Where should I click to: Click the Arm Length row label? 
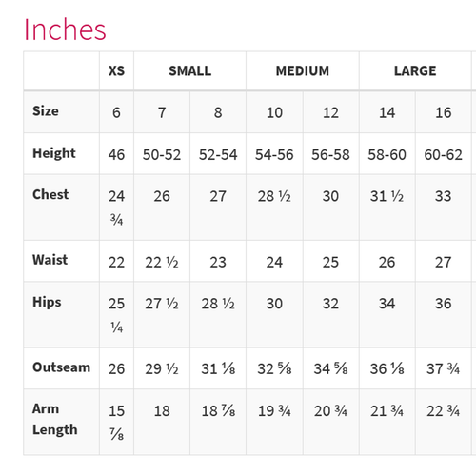[x=55, y=419]
